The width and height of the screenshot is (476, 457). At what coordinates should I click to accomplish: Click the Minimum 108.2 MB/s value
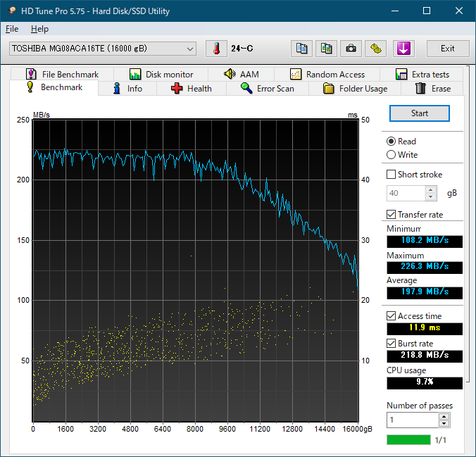tap(425, 241)
